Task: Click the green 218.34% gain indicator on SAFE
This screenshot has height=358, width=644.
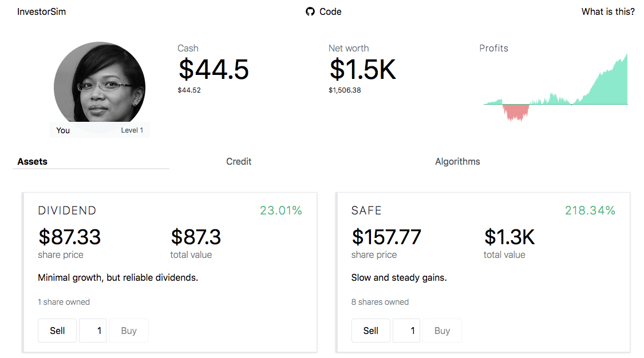Action: point(590,210)
